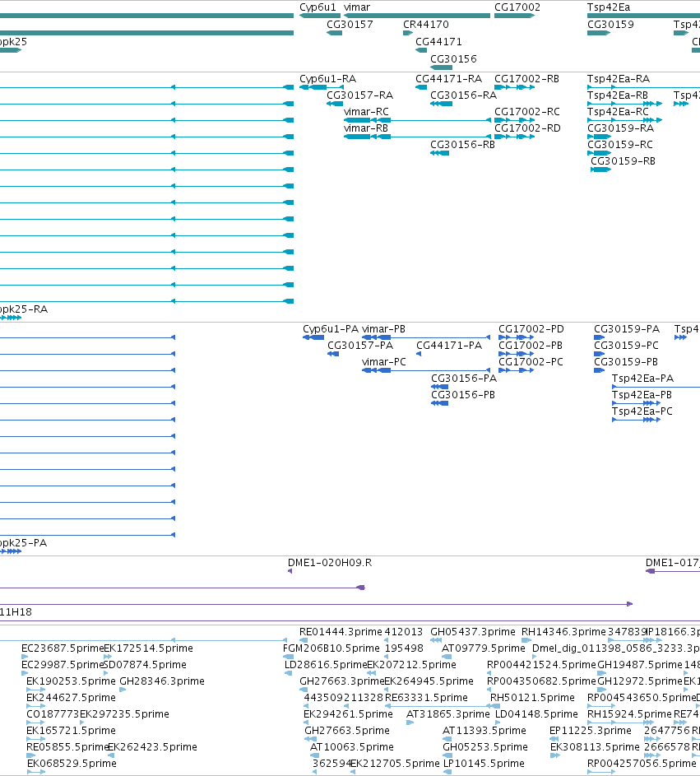This screenshot has height=776, width=700.
Task: Click EST label EK068529.5prime
Action: [72, 763]
